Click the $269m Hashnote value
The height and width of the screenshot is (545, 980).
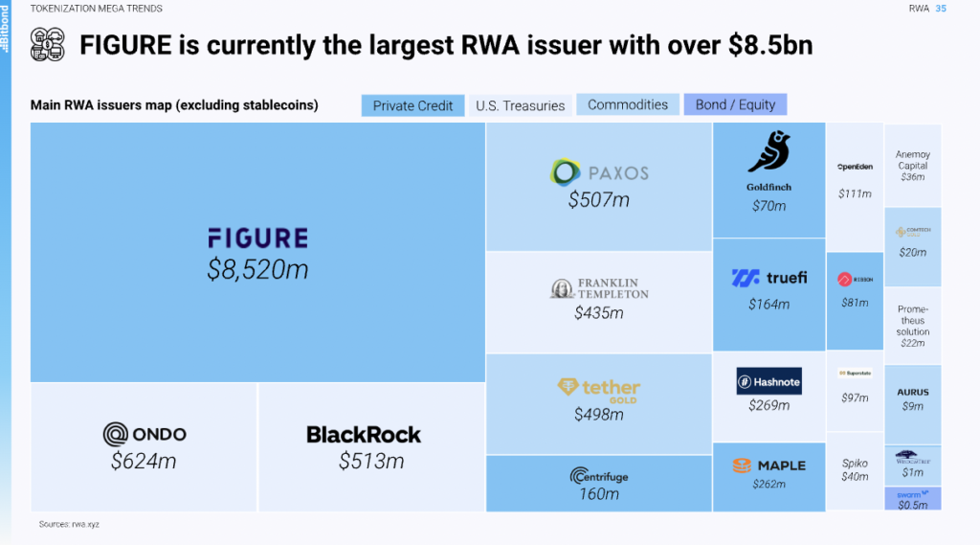768,405
